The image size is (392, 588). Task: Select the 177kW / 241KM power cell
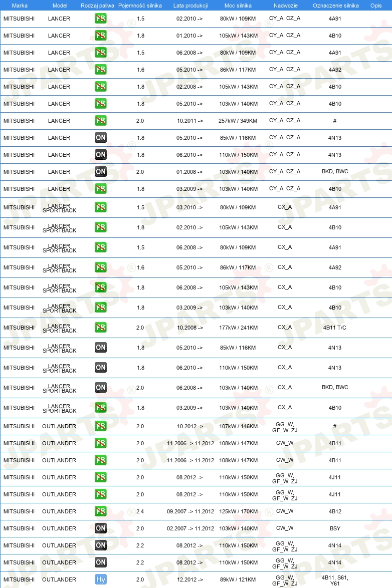(x=239, y=328)
